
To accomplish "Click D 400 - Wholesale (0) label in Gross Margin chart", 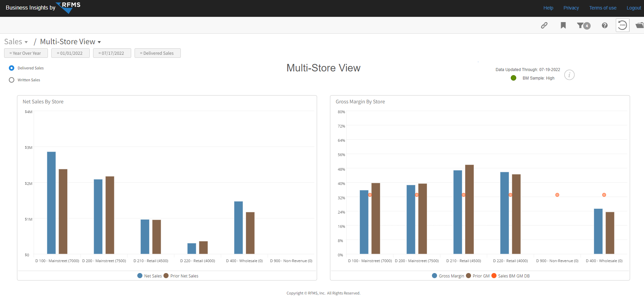I will [x=604, y=261].
